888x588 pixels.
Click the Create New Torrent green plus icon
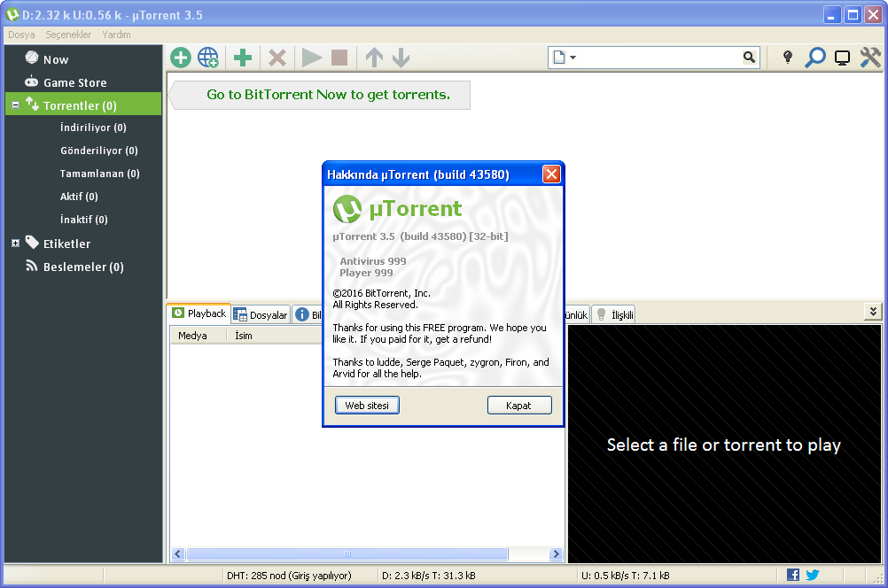[243, 58]
